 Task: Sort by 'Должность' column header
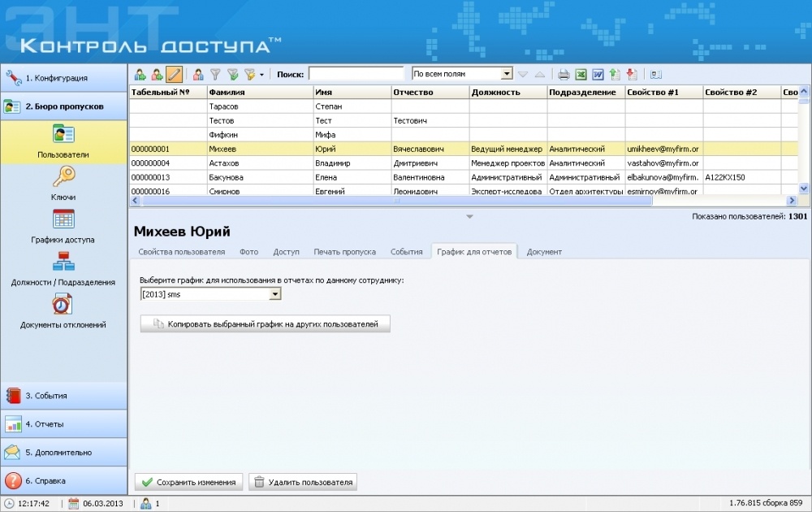(508, 93)
